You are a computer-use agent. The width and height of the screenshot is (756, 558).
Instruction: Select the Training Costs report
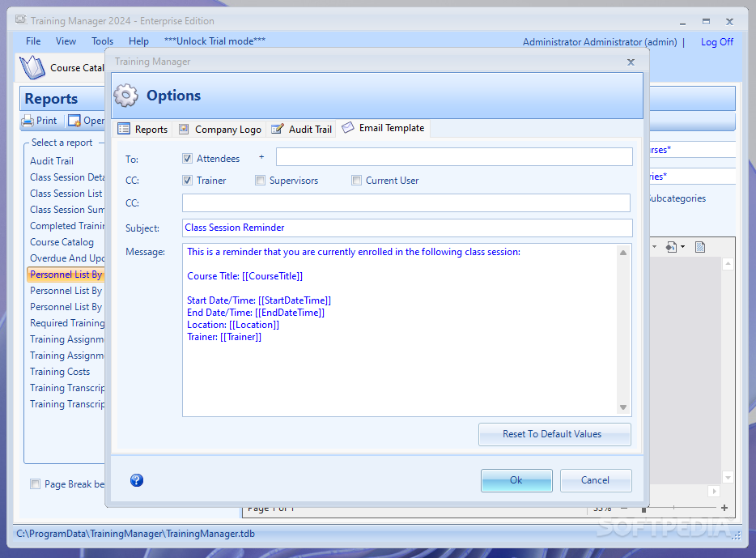point(60,372)
